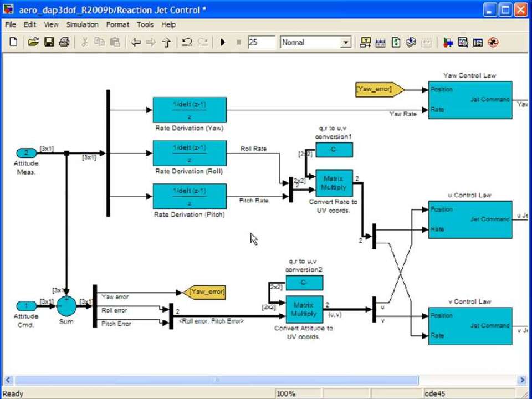Select the Yaw Control Law block
This screenshot has width=532, height=399.
point(470,100)
